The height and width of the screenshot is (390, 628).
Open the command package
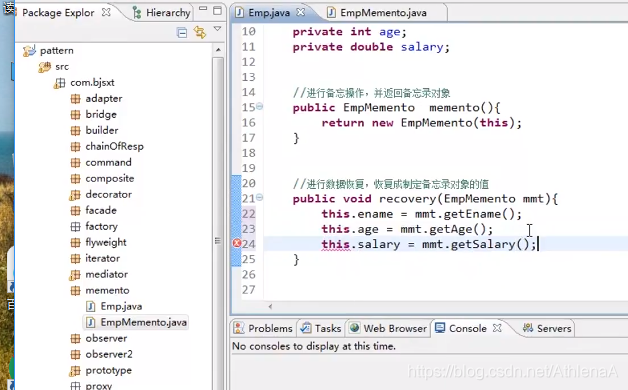click(108, 163)
